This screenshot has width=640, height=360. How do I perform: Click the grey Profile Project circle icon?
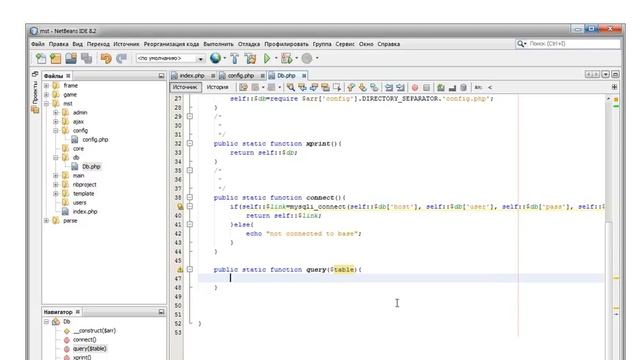[x=307, y=59]
